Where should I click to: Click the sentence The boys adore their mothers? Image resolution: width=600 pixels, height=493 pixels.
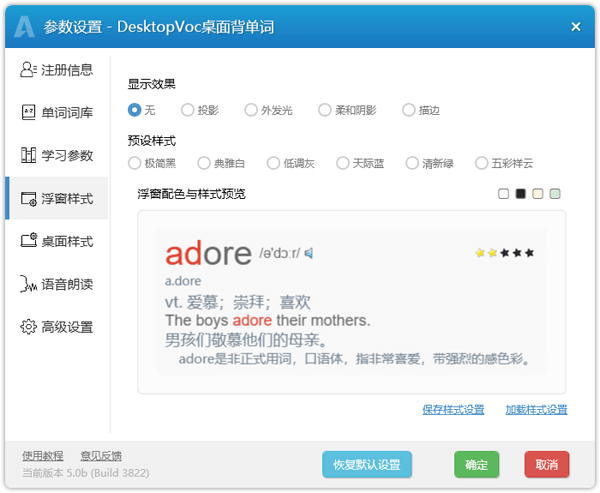(x=267, y=320)
